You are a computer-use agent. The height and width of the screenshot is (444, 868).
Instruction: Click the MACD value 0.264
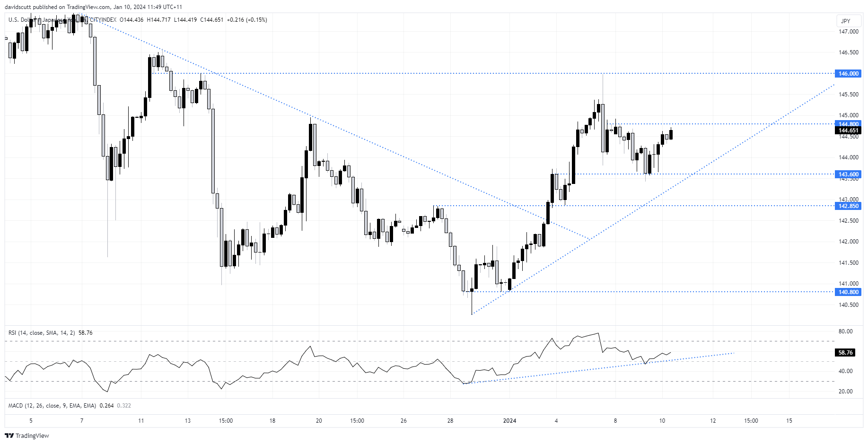pyautogui.click(x=107, y=406)
